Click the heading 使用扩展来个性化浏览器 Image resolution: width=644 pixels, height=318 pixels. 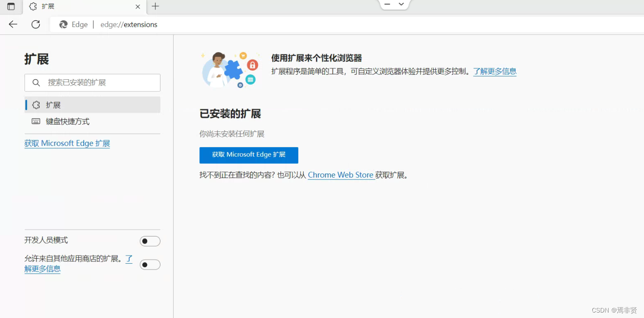(x=316, y=58)
